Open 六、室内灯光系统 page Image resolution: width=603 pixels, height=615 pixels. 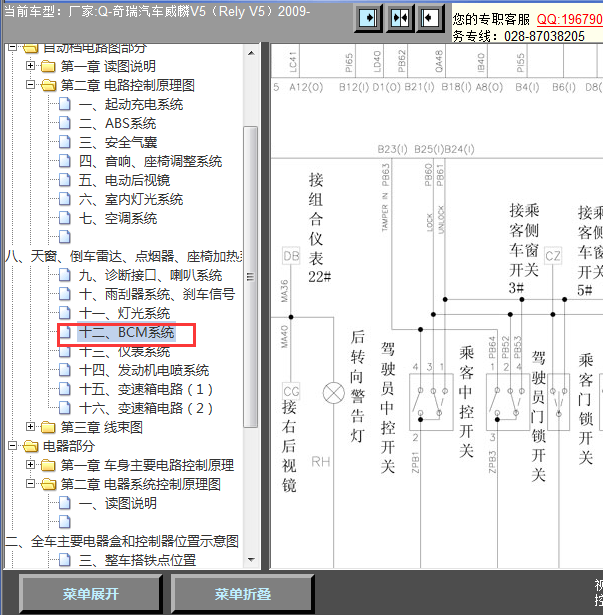click(131, 199)
